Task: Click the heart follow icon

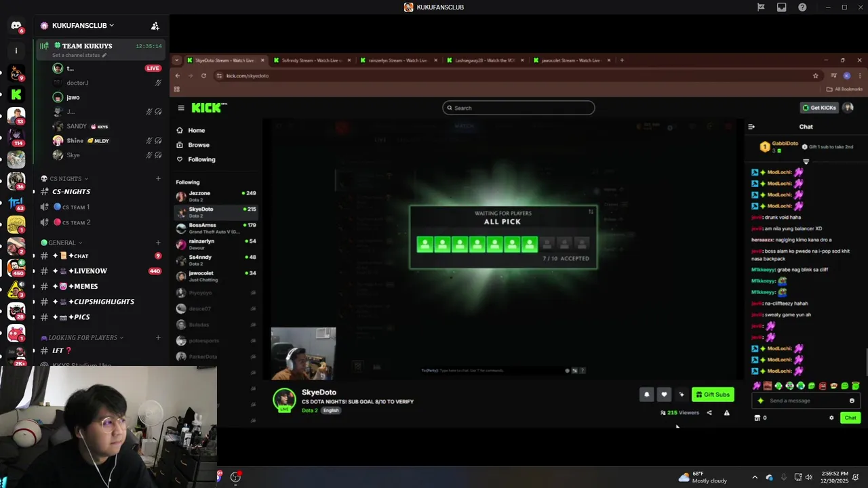Action: click(664, 394)
